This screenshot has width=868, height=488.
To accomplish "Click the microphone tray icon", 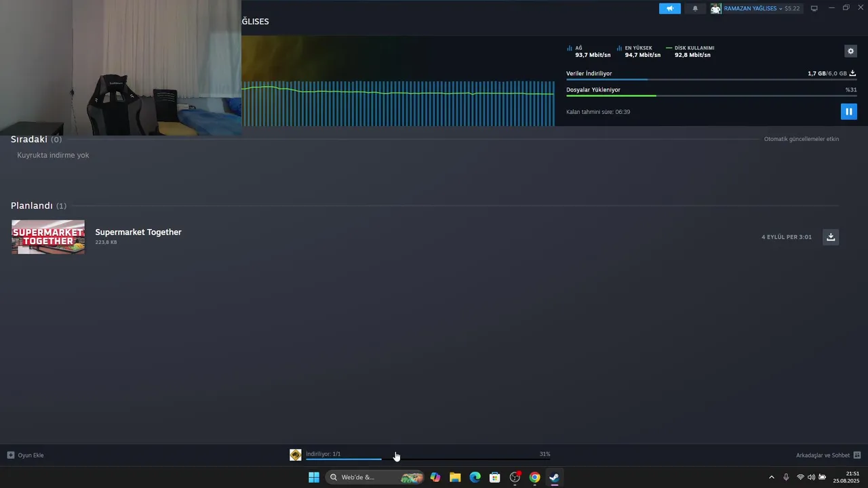I will [x=786, y=477].
